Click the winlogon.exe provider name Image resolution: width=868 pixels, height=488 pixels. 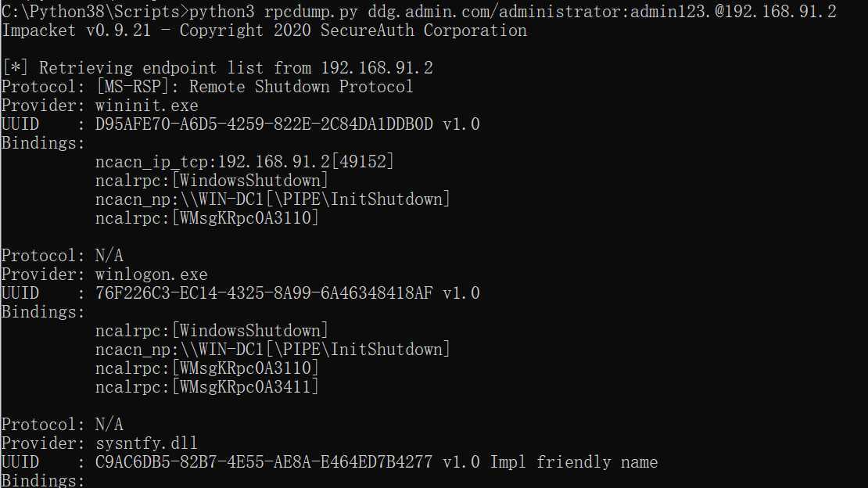point(151,274)
